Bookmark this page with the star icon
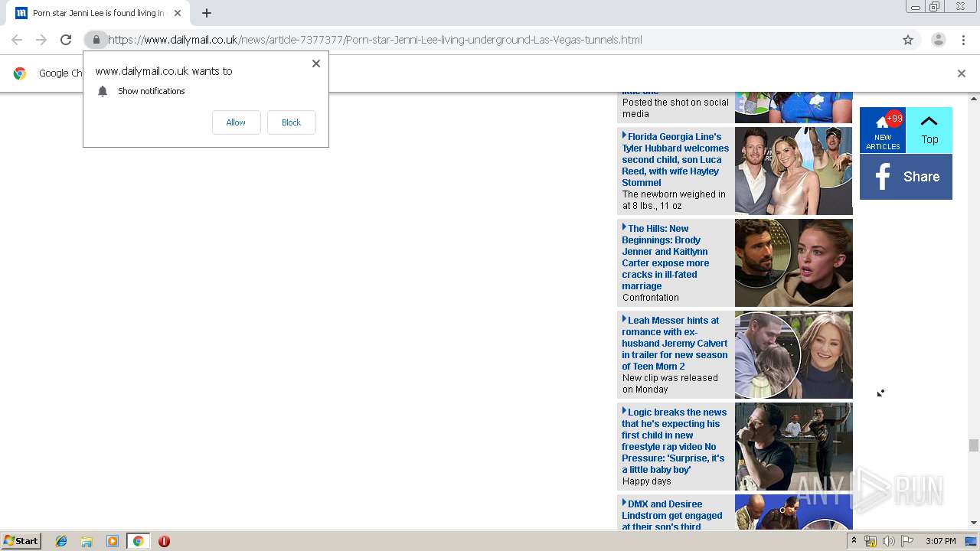 (908, 40)
